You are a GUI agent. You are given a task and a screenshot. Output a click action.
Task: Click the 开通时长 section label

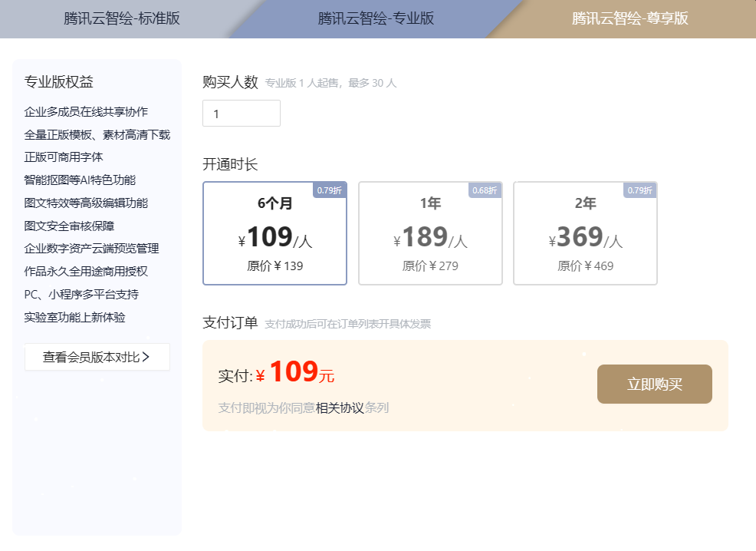point(230,164)
